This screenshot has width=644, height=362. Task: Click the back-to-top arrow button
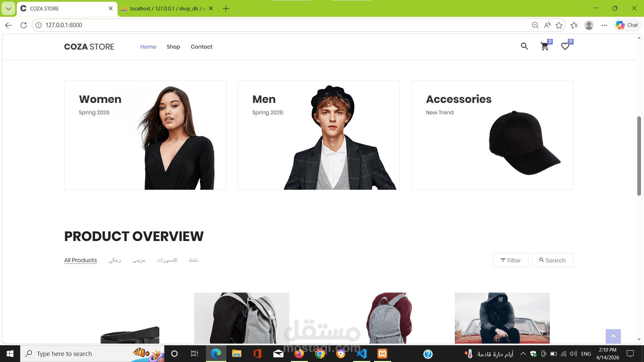(x=613, y=336)
